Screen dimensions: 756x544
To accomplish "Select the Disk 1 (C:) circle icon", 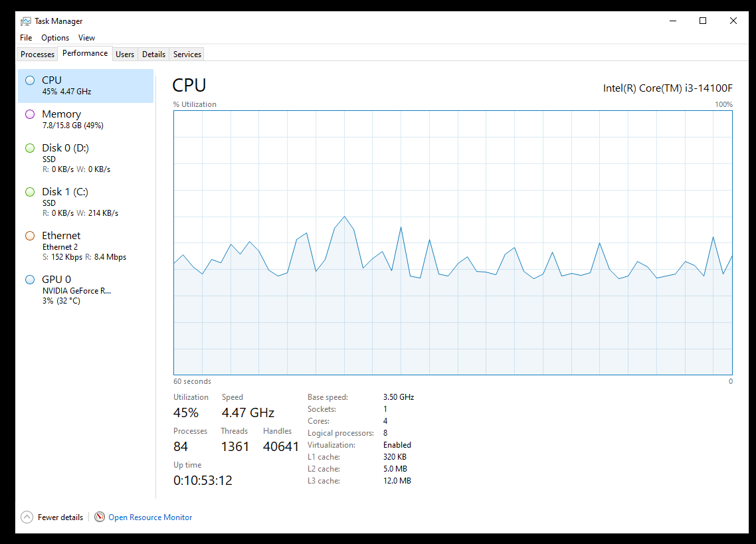I will pyautogui.click(x=30, y=192).
